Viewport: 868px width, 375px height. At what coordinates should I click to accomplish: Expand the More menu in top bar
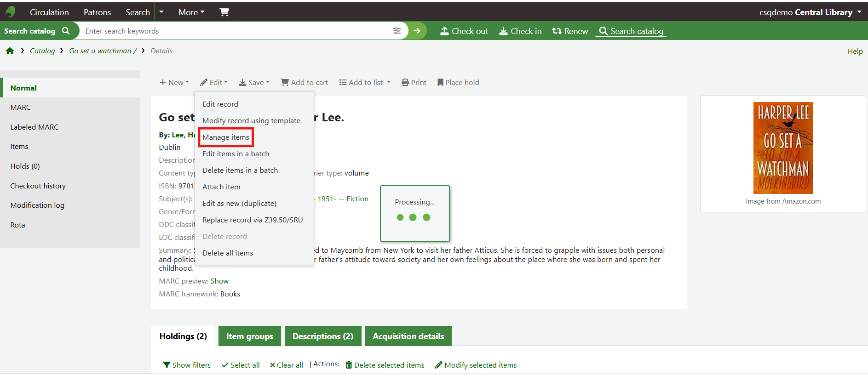point(191,12)
